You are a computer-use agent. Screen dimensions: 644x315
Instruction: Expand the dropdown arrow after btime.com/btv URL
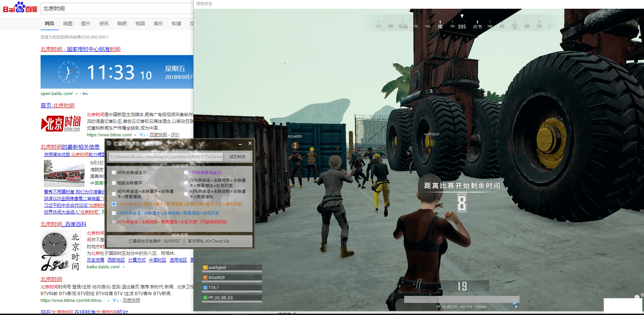[108, 301]
